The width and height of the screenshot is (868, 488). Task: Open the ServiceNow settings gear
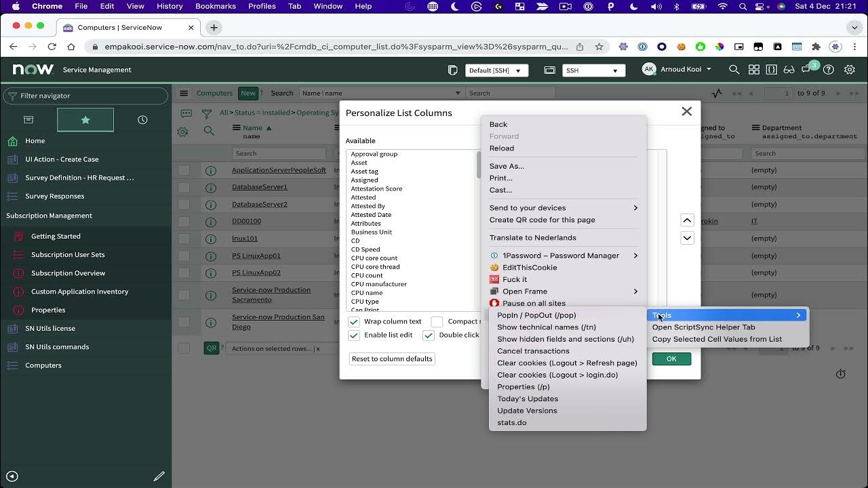click(849, 70)
